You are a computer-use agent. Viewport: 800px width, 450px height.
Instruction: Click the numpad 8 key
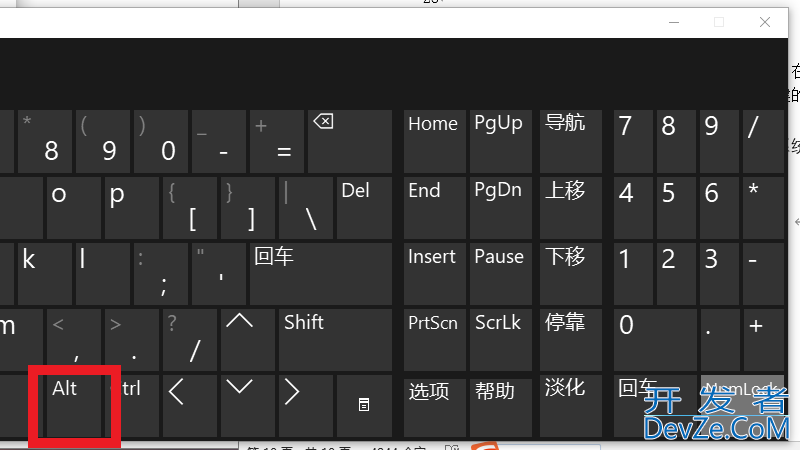[676, 142]
